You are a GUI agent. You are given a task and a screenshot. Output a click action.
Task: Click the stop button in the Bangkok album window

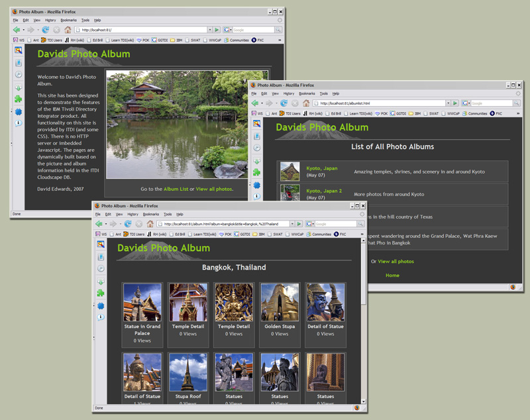[139, 224]
